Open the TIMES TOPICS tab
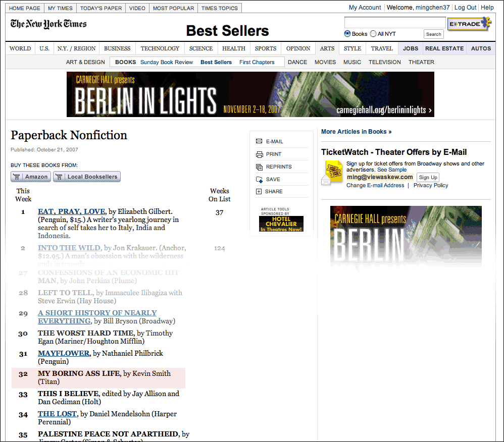The image size is (504, 442). pyautogui.click(x=220, y=9)
